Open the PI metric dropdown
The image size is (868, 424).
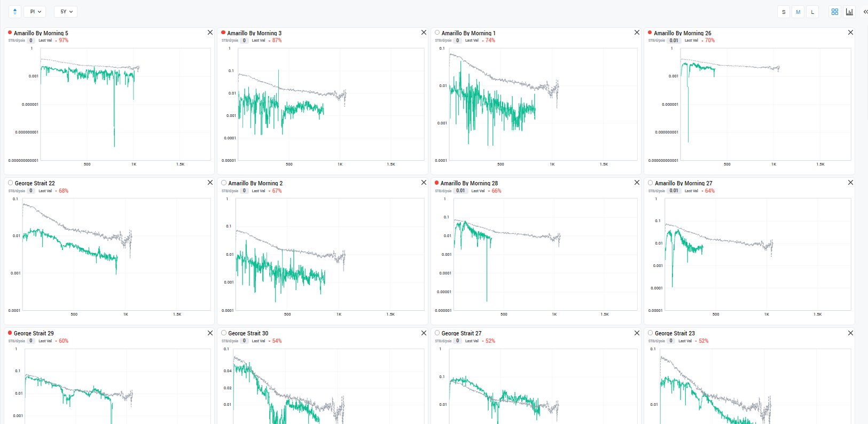click(36, 12)
